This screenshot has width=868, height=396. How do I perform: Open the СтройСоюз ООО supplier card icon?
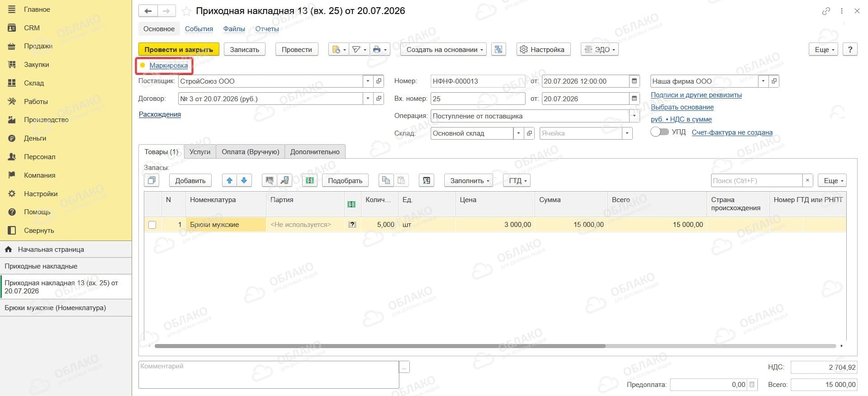coord(379,81)
